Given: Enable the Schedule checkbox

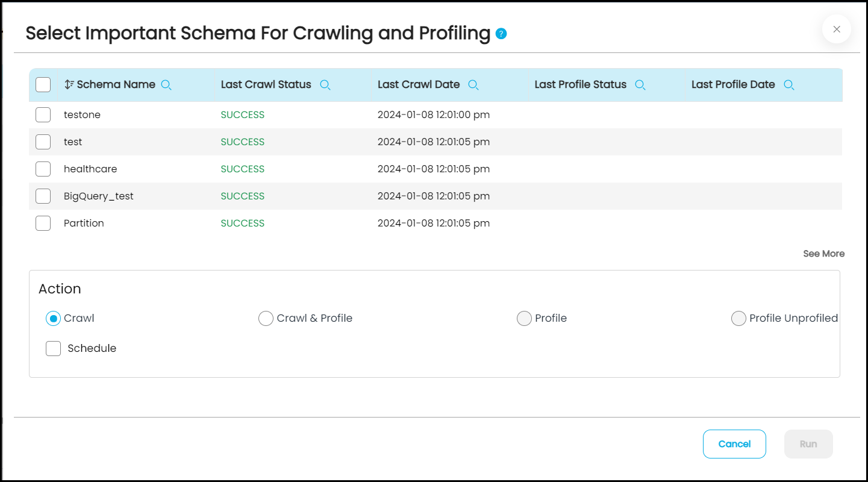Looking at the screenshot, I should [54, 348].
